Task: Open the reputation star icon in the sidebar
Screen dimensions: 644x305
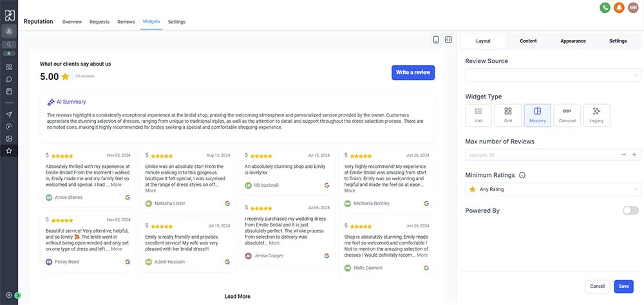Action: [9, 151]
